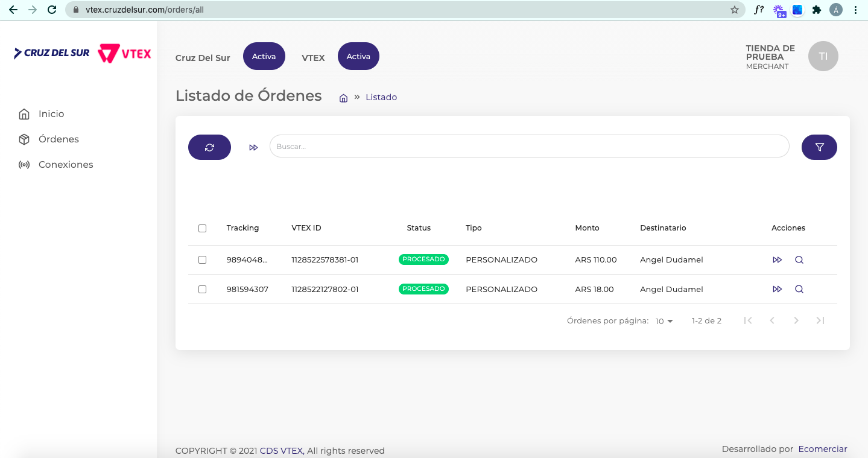Click the home icon in breadcrumb
The height and width of the screenshot is (458, 868).
(343, 98)
